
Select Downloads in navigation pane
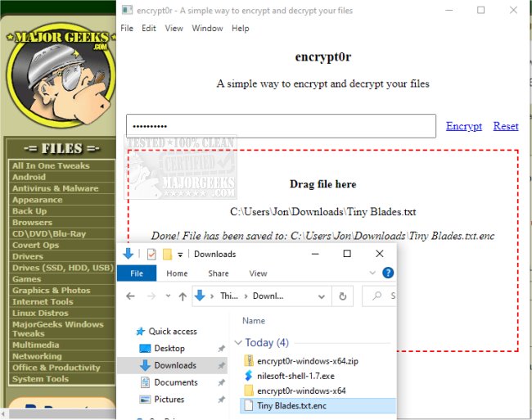coord(175,365)
